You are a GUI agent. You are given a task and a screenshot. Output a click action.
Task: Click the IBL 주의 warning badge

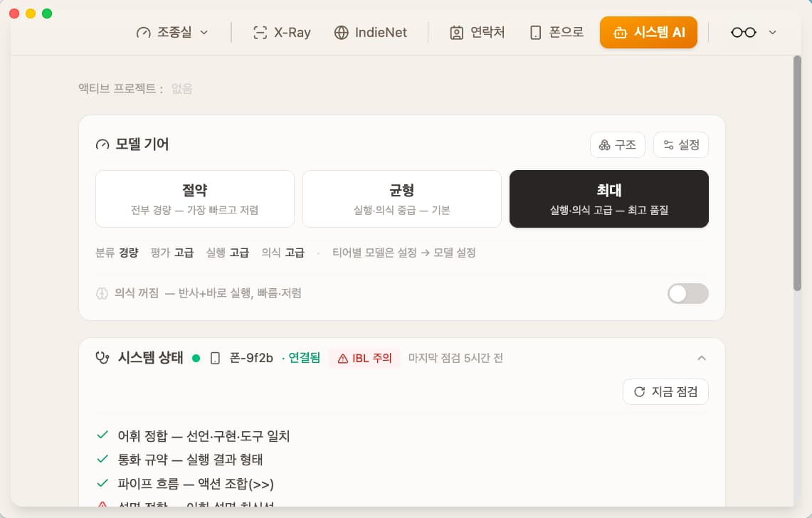click(364, 358)
